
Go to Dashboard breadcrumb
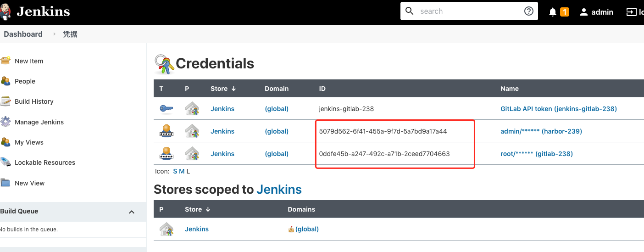(x=23, y=34)
